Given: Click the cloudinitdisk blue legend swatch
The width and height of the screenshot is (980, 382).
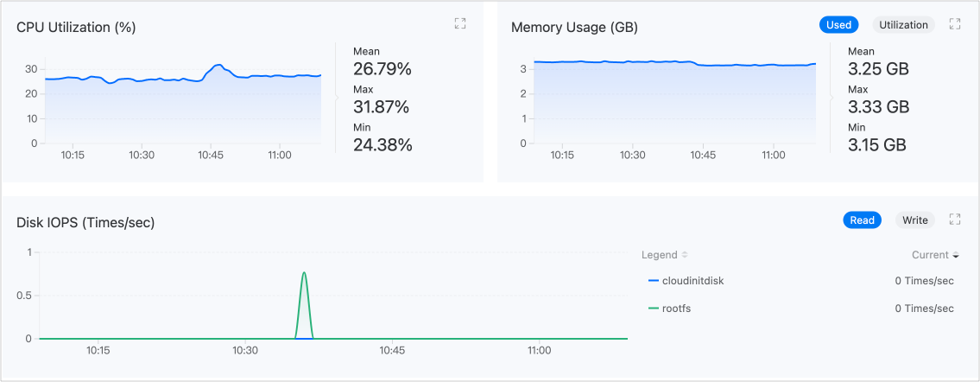Looking at the screenshot, I should (654, 281).
